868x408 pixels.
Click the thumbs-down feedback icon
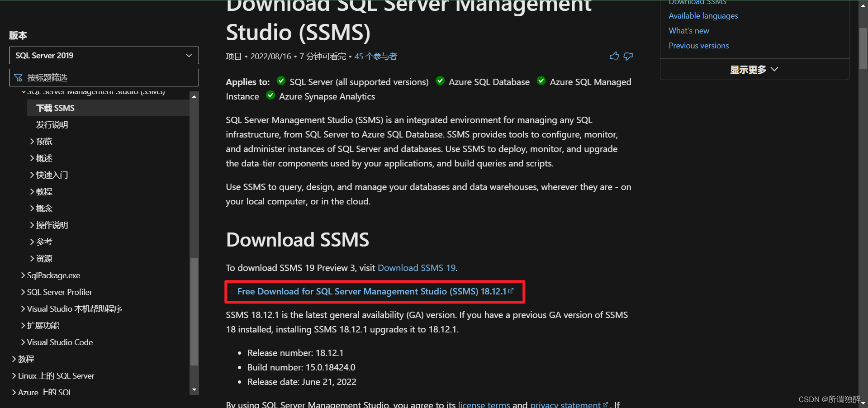[x=628, y=56]
